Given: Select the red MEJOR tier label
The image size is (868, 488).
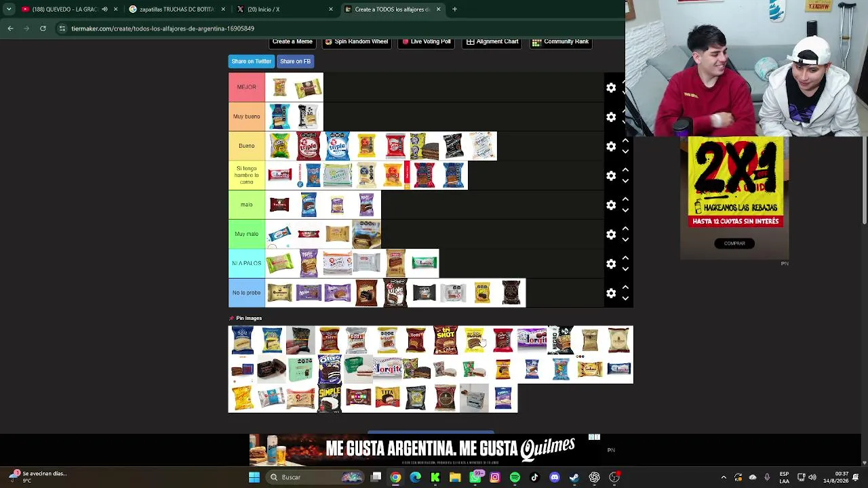Looking at the screenshot, I should coord(247,87).
